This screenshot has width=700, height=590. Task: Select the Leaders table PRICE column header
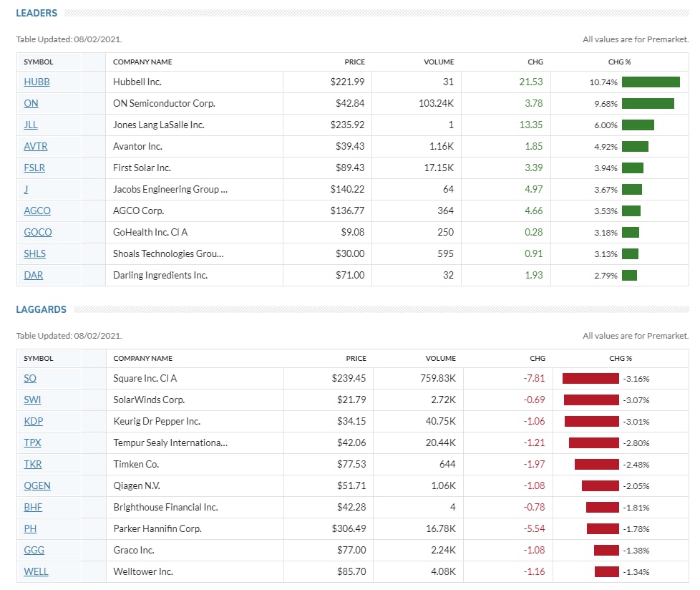[354, 62]
